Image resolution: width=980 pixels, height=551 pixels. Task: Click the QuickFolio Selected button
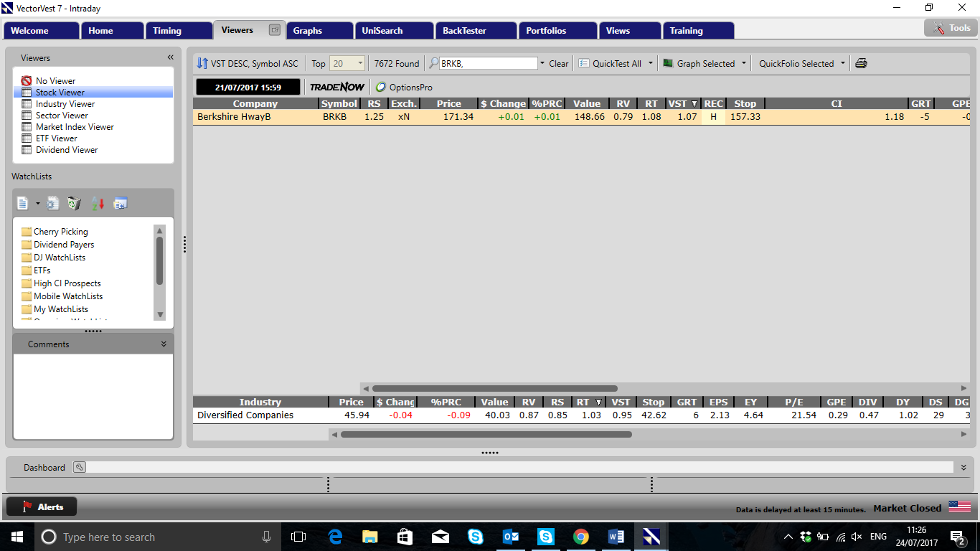click(796, 63)
